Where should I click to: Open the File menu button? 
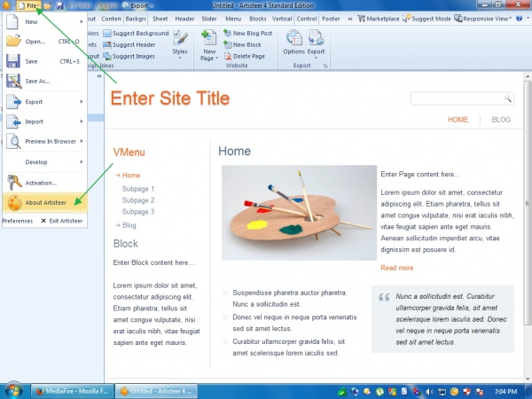point(29,6)
